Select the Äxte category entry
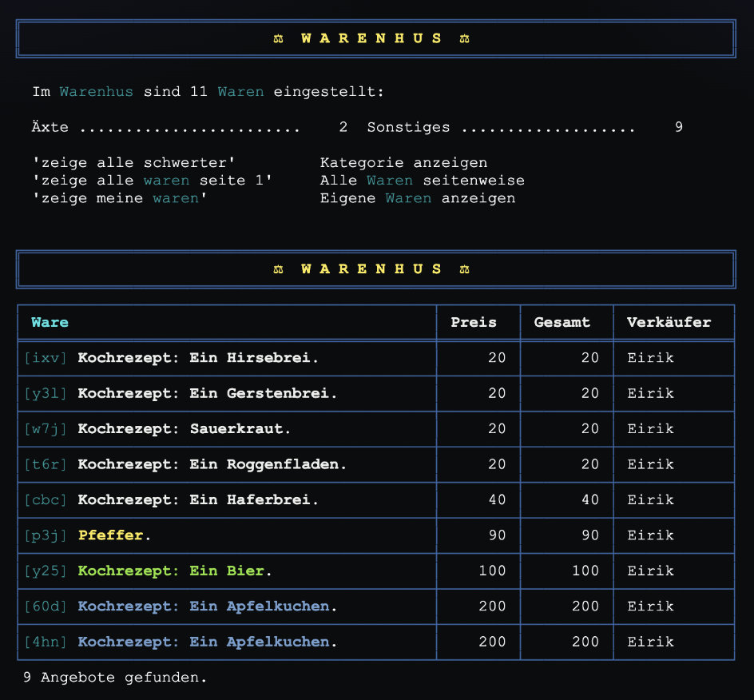The height and width of the screenshot is (700, 754). [50, 127]
